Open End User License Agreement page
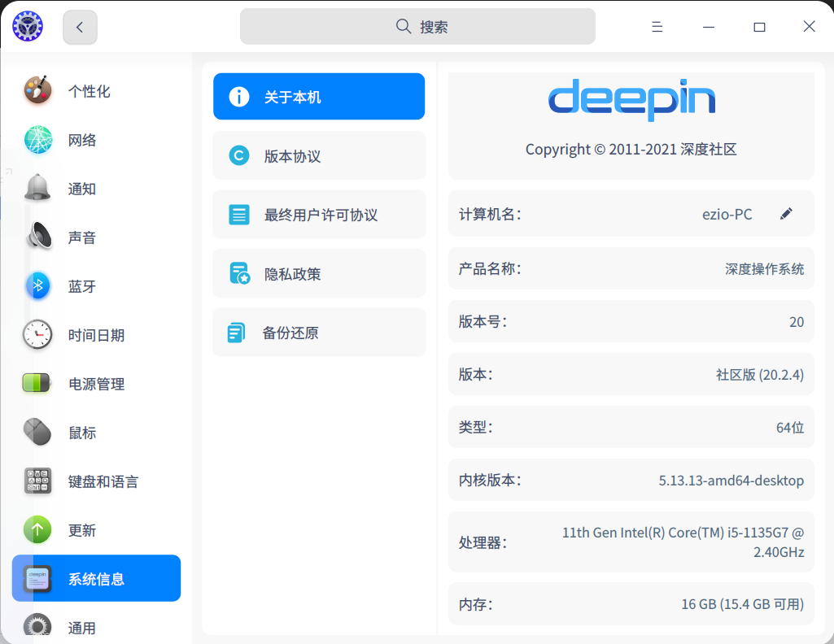Screen dimensions: 834x644 click(x=319, y=215)
